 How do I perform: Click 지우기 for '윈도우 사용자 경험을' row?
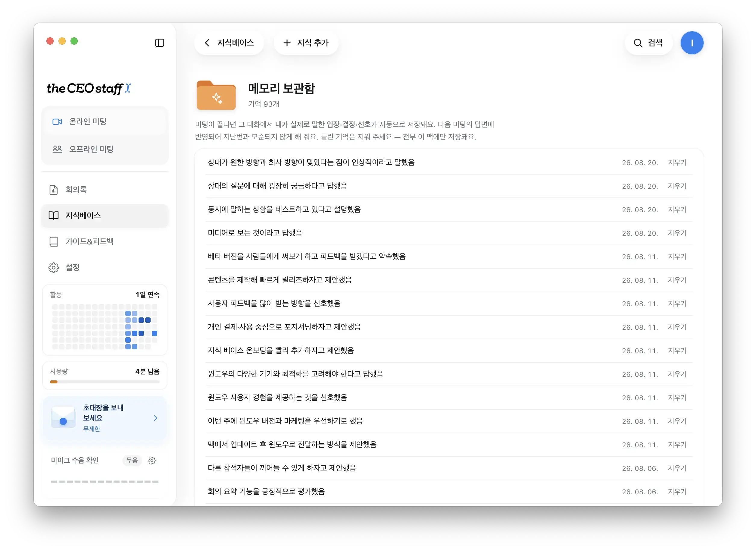pos(677,398)
